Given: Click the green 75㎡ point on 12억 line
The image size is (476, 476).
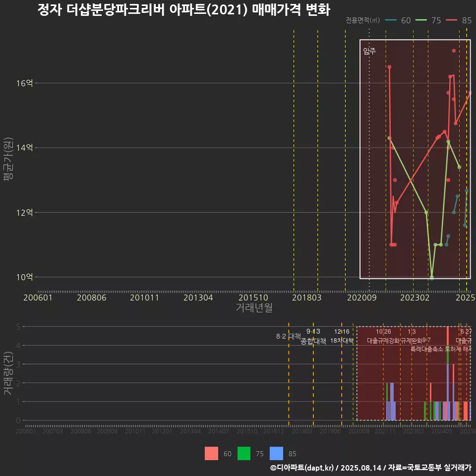Looking at the screenshot, I should tap(426, 213).
